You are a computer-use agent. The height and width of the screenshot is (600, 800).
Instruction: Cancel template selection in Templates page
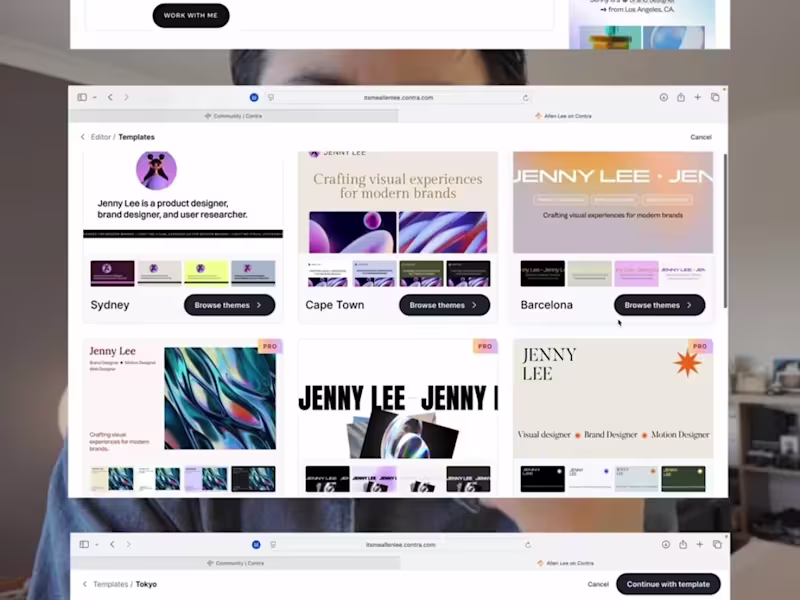[x=701, y=137]
